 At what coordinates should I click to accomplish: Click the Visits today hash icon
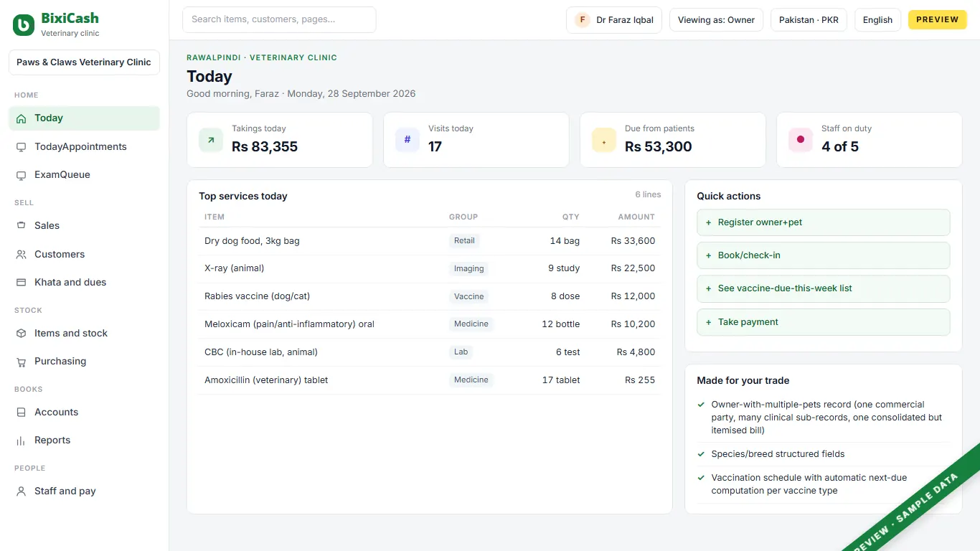click(x=407, y=140)
